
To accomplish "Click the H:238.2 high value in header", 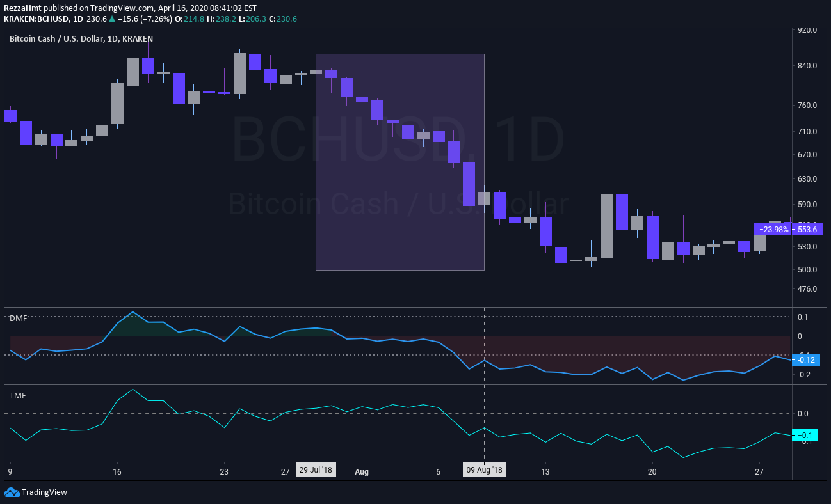I will tap(222, 19).
